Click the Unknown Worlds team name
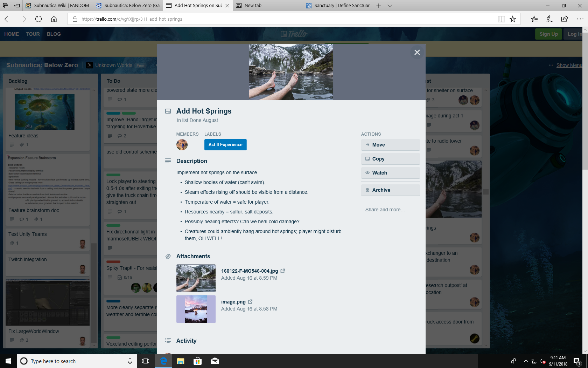The image size is (588, 368). (114, 65)
